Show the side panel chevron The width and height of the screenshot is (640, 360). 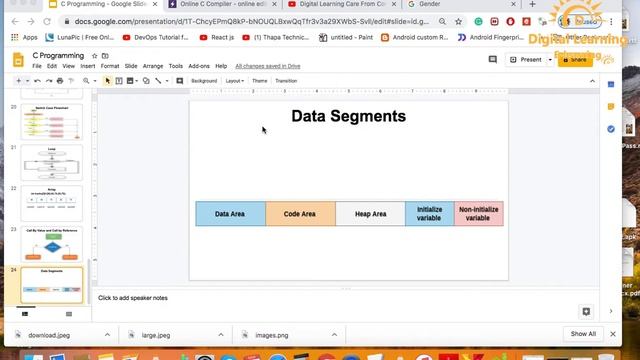[x=611, y=311]
